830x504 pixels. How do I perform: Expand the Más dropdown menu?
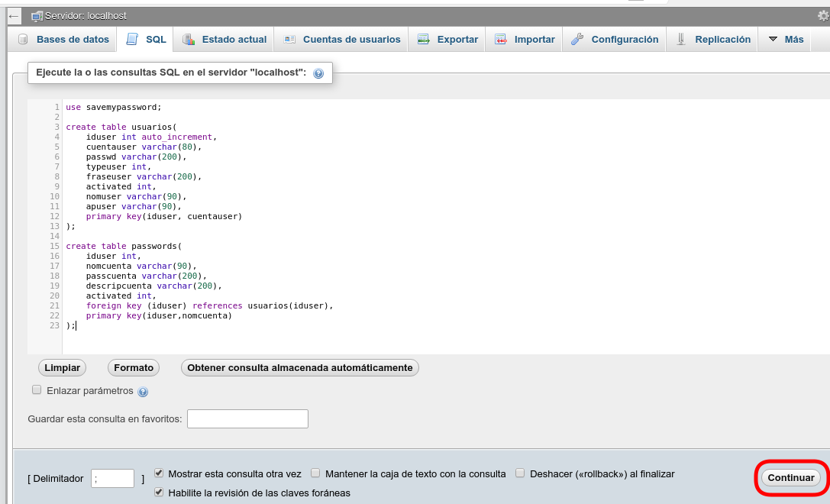click(786, 39)
